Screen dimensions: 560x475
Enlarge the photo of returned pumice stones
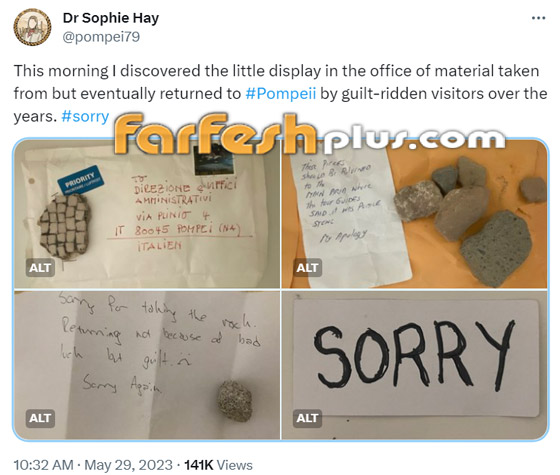[x=414, y=213]
